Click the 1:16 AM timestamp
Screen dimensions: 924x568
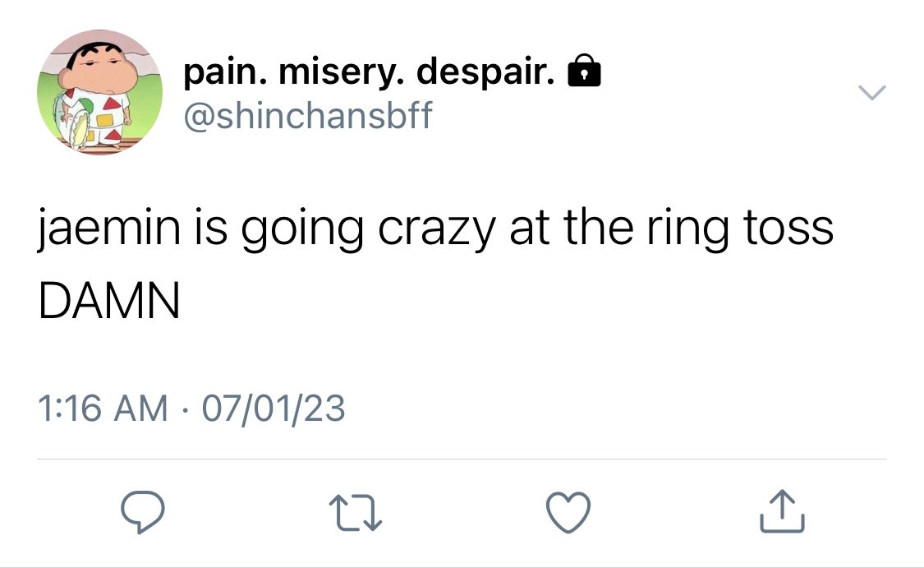(103, 409)
